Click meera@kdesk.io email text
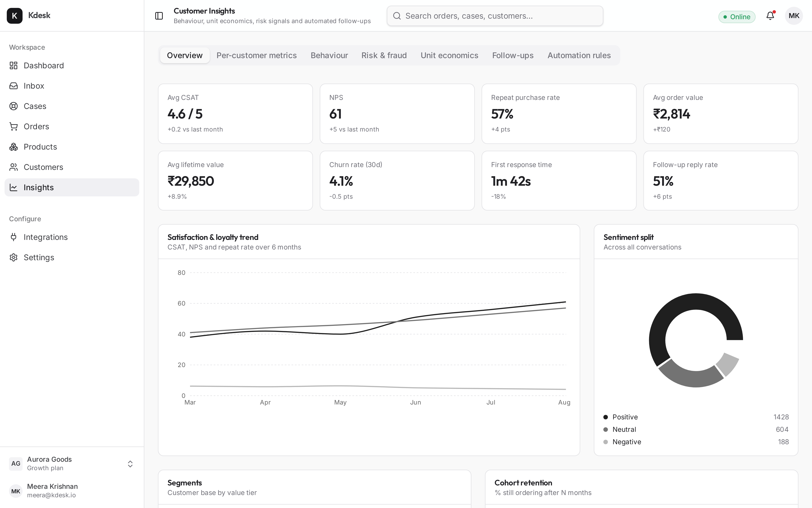 (x=51, y=495)
